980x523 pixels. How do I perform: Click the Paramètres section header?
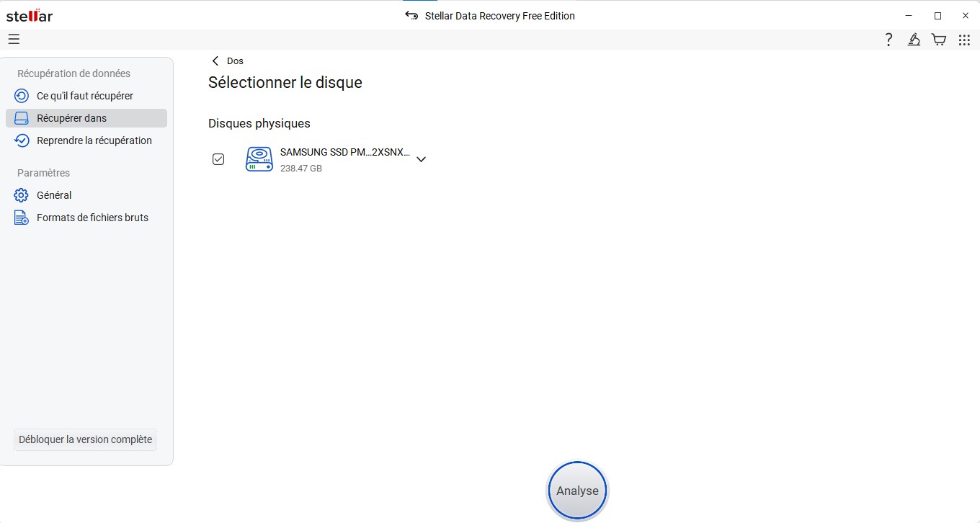click(43, 173)
